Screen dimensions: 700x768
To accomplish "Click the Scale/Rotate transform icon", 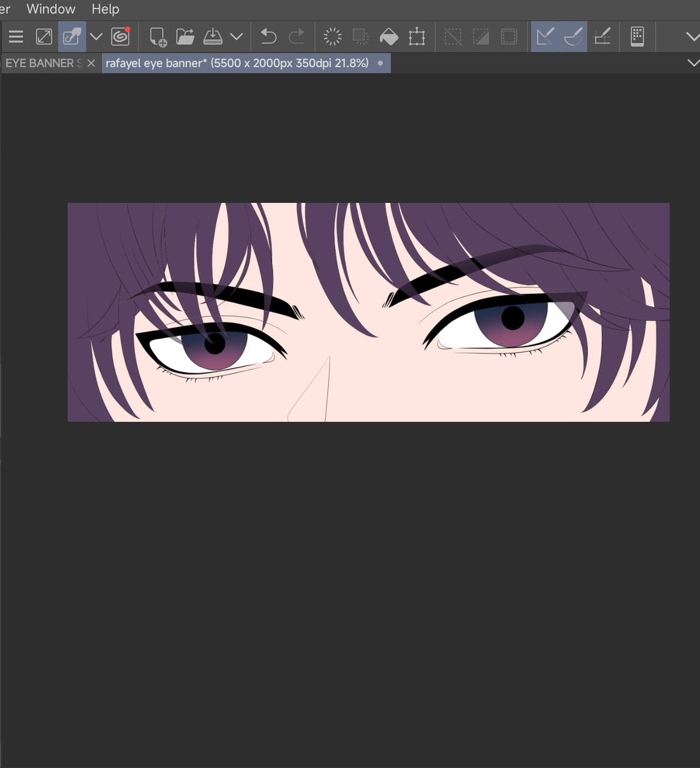I will point(417,36).
